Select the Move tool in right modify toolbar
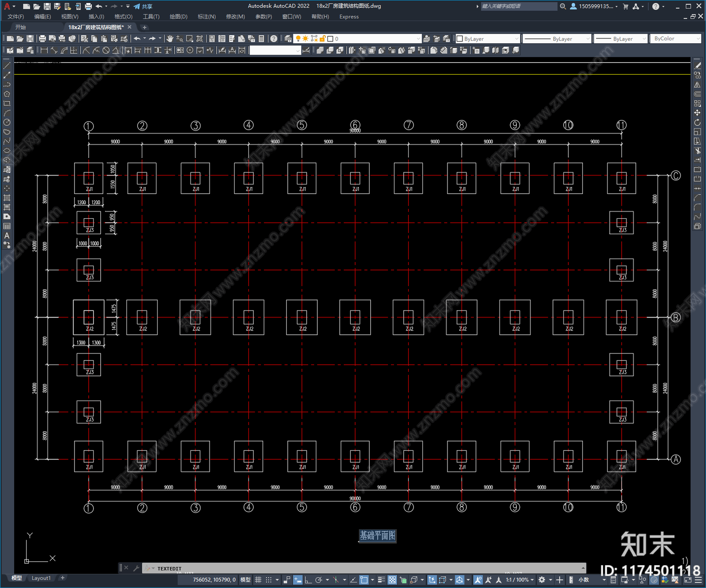The height and width of the screenshot is (588, 706). pos(697,113)
